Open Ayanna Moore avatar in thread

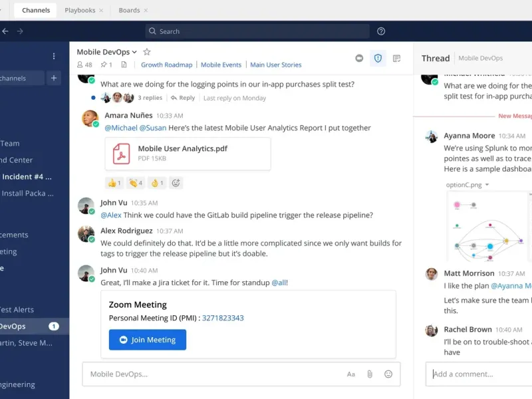(x=431, y=137)
